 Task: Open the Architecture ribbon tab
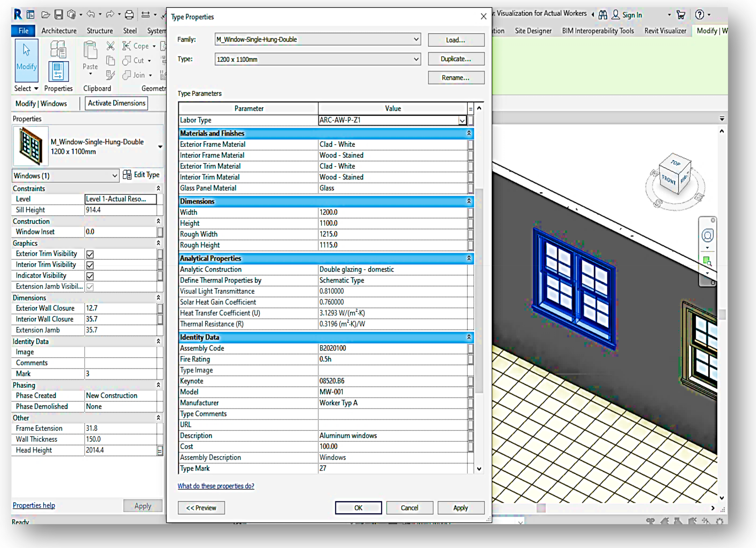tap(59, 31)
